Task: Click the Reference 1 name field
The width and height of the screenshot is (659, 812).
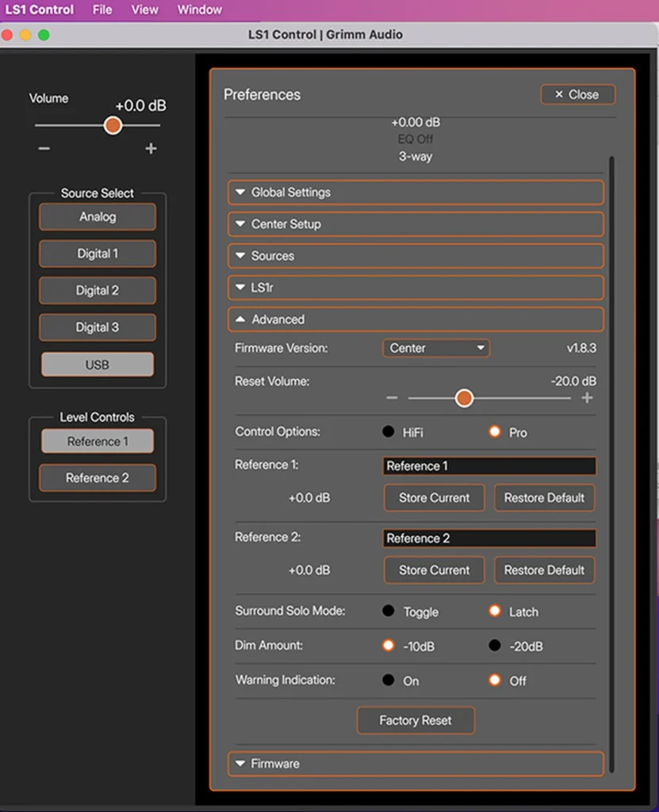Action: (489, 466)
